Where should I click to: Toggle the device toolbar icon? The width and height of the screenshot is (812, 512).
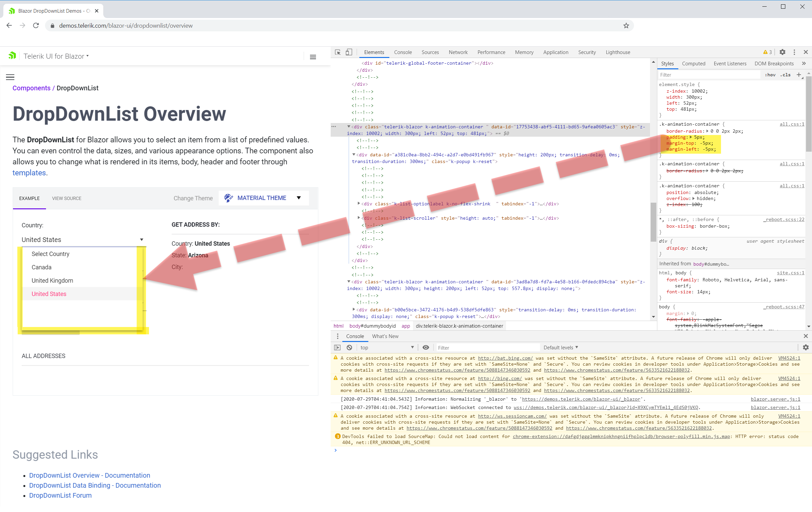coord(349,52)
